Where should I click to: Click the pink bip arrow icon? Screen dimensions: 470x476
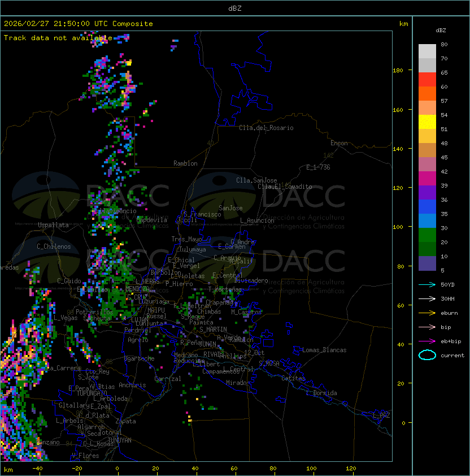[x=427, y=327]
